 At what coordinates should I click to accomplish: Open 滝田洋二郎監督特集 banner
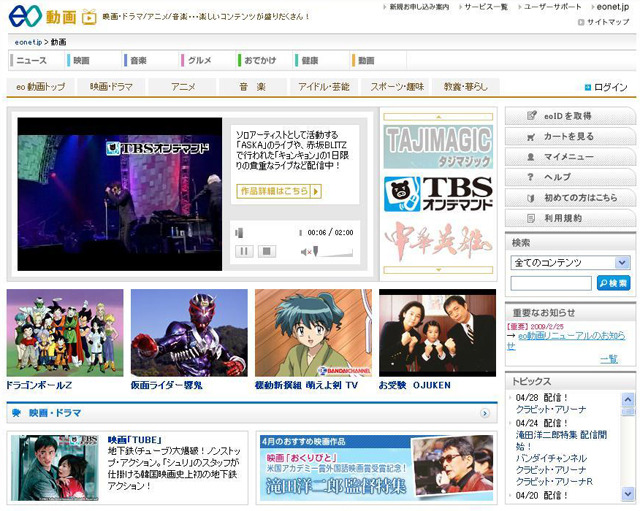point(376,468)
